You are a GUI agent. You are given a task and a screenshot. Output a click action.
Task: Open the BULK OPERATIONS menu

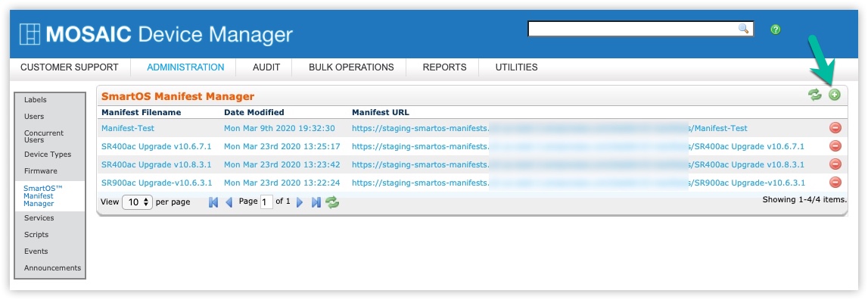pos(352,67)
